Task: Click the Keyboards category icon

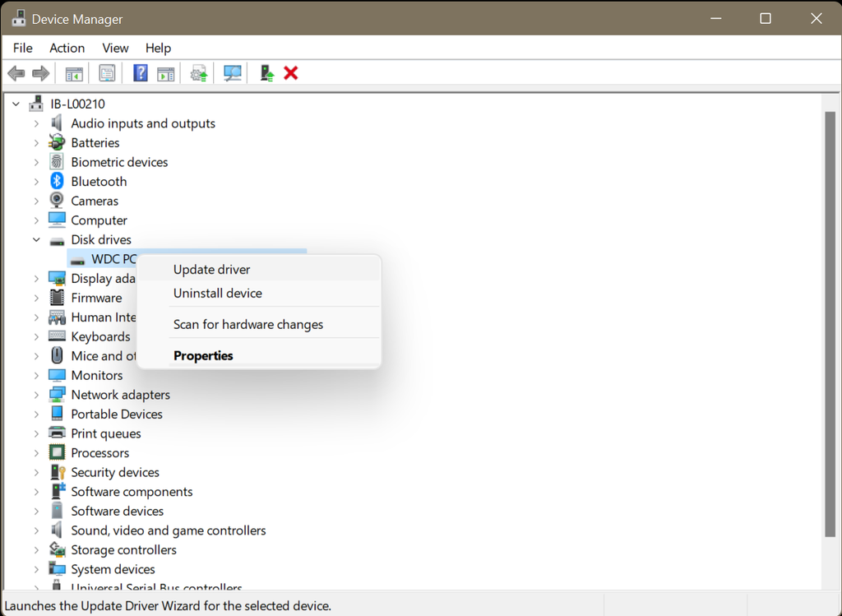Action: point(57,336)
